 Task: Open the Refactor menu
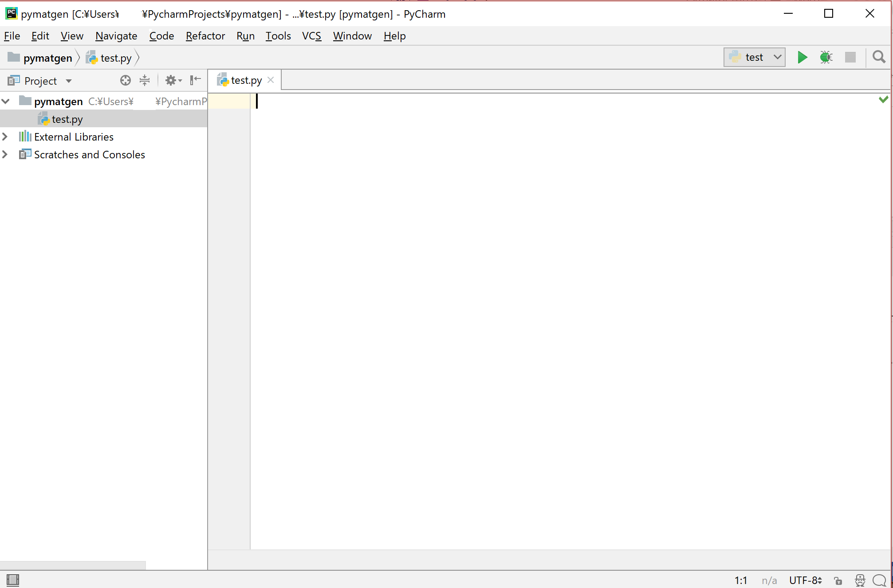coord(205,36)
